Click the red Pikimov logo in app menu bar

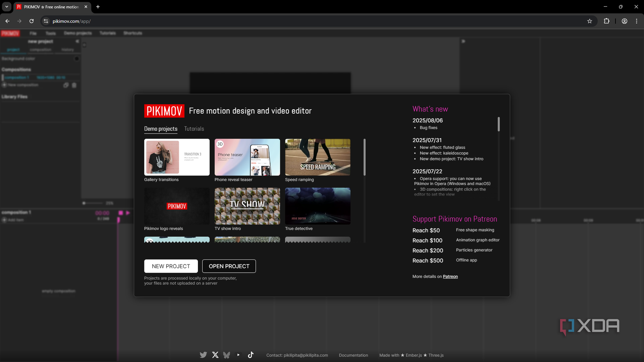pyautogui.click(x=10, y=33)
